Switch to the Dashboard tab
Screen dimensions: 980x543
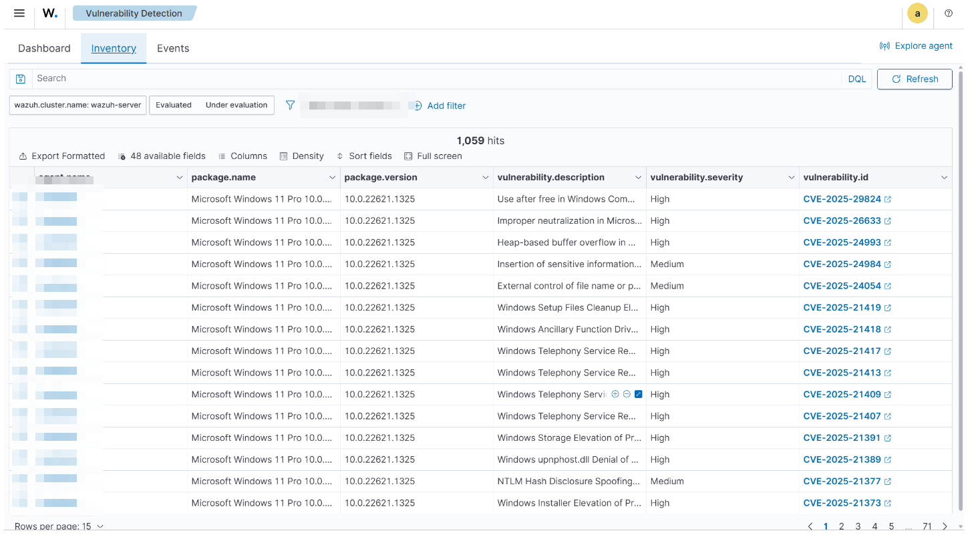point(44,48)
